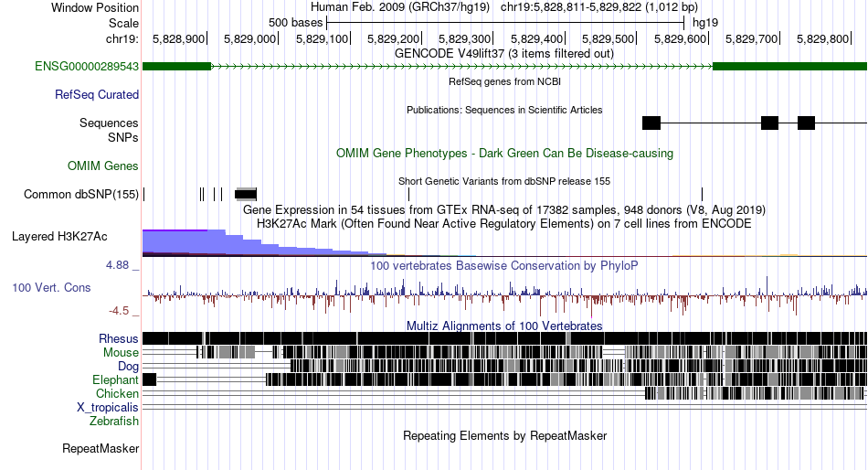The image size is (868, 470).
Task: Click the Chicken alignment row label
Action: [x=117, y=393]
